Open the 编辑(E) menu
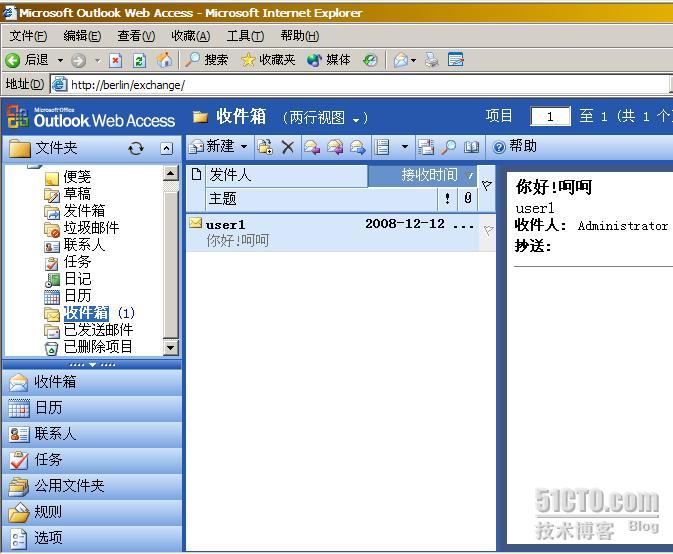This screenshot has height=554, width=673. point(82,36)
